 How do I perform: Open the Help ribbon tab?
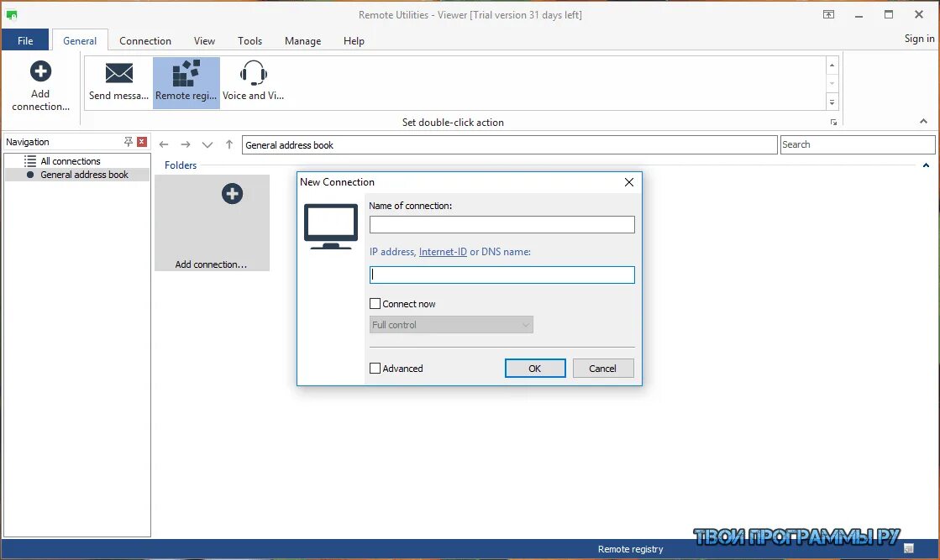(354, 41)
